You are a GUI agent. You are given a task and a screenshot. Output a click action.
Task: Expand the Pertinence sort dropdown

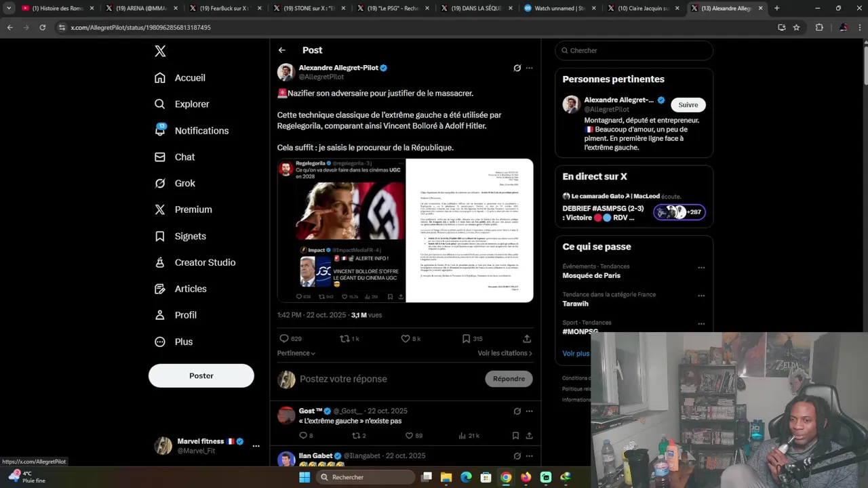click(x=296, y=353)
